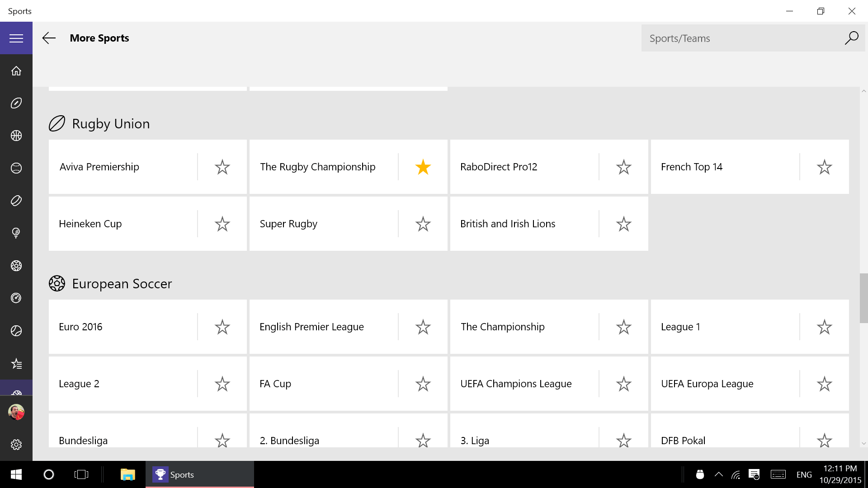The image size is (868, 488).
Task: Favorite Heineken Cup with its star
Action: pyautogui.click(x=222, y=224)
